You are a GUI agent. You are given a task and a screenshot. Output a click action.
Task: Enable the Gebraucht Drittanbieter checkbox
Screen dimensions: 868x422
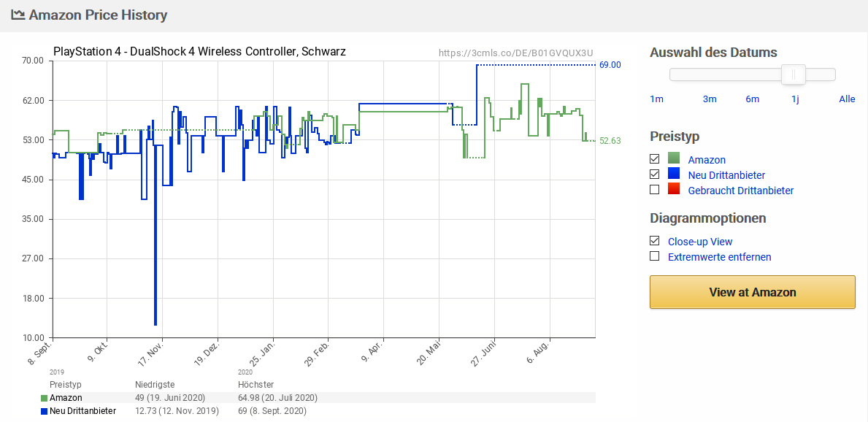click(654, 190)
